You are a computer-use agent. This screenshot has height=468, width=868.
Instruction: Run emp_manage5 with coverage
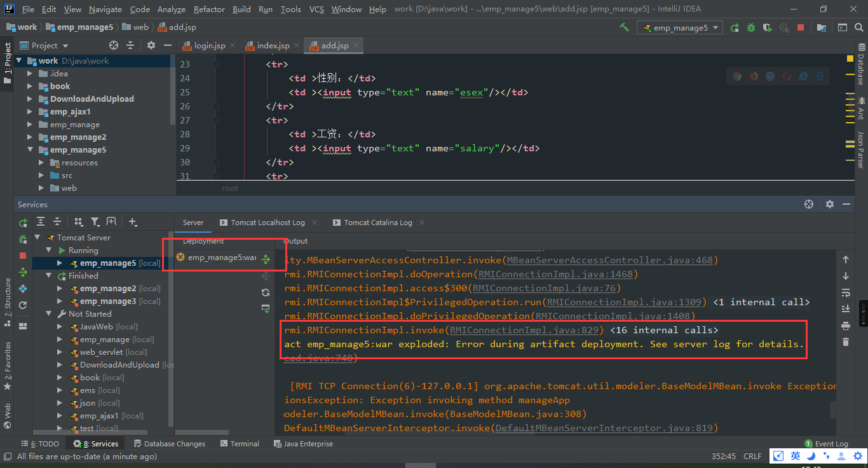coord(768,27)
